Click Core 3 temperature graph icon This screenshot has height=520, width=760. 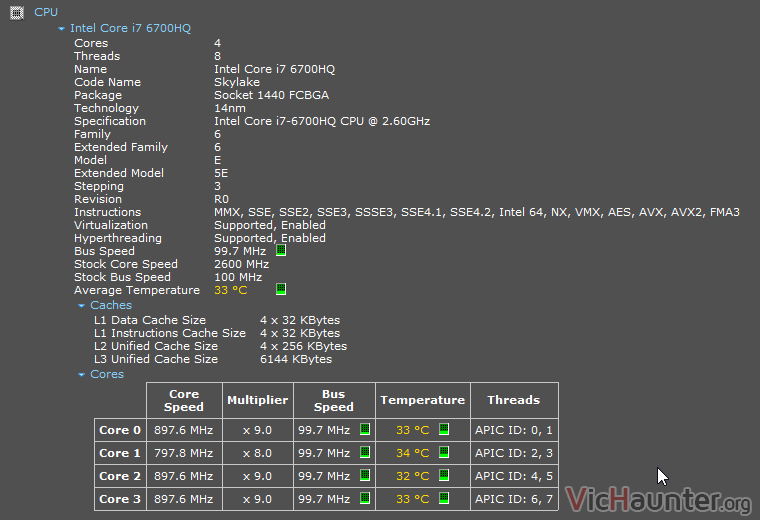coord(444,498)
